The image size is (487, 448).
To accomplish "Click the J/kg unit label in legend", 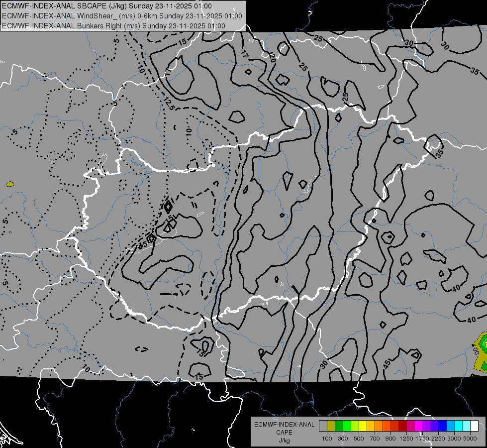I will 284,441.
